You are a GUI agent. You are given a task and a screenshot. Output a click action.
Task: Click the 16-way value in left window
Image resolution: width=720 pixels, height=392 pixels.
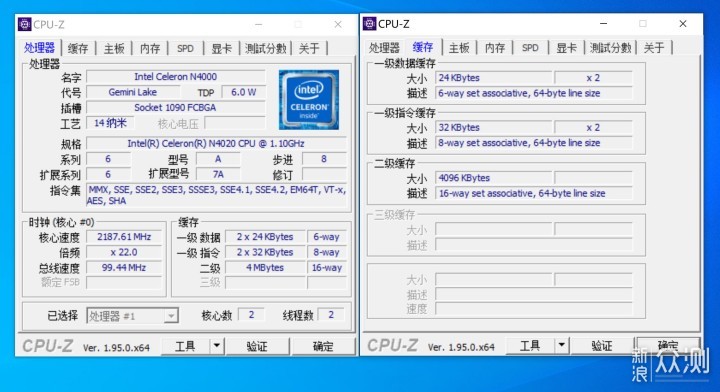click(x=326, y=268)
